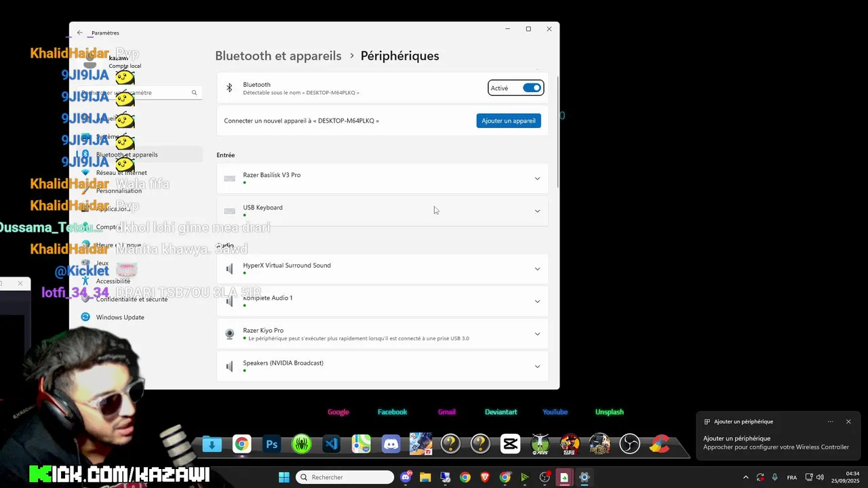
Task: Open Photoshop from the dock
Action: 272,445
